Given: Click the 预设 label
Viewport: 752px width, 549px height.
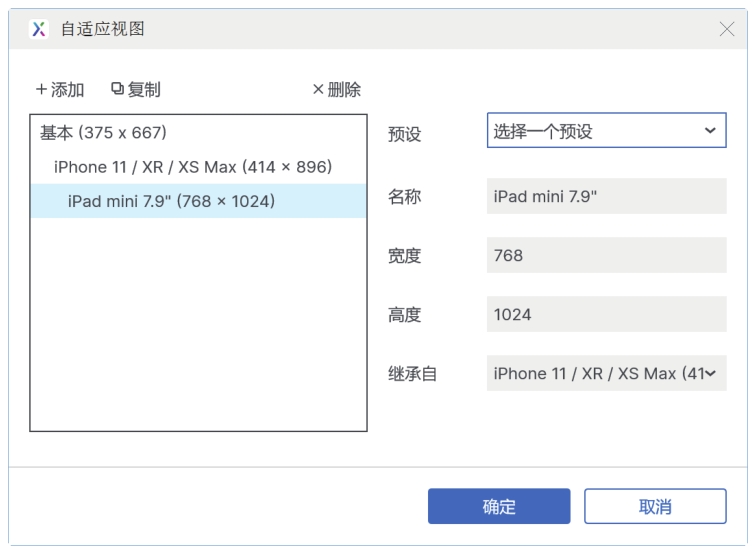Looking at the screenshot, I should click(404, 135).
